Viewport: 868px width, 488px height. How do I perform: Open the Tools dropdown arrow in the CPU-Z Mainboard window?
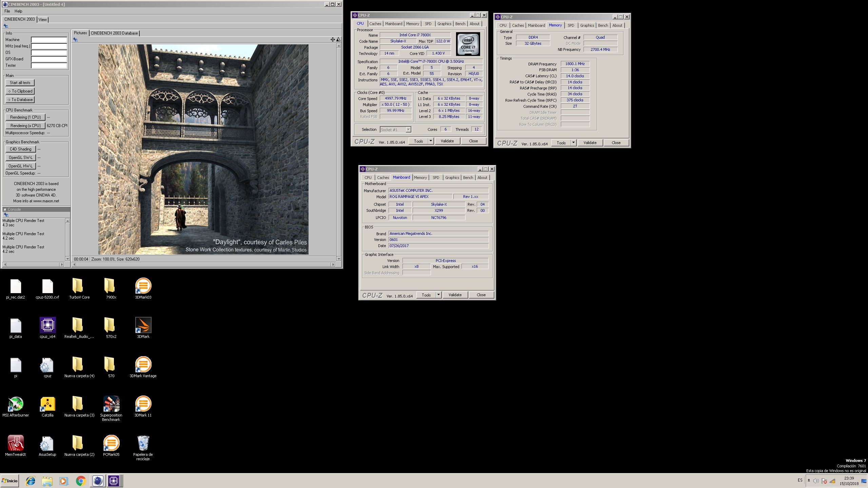click(x=438, y=295)
